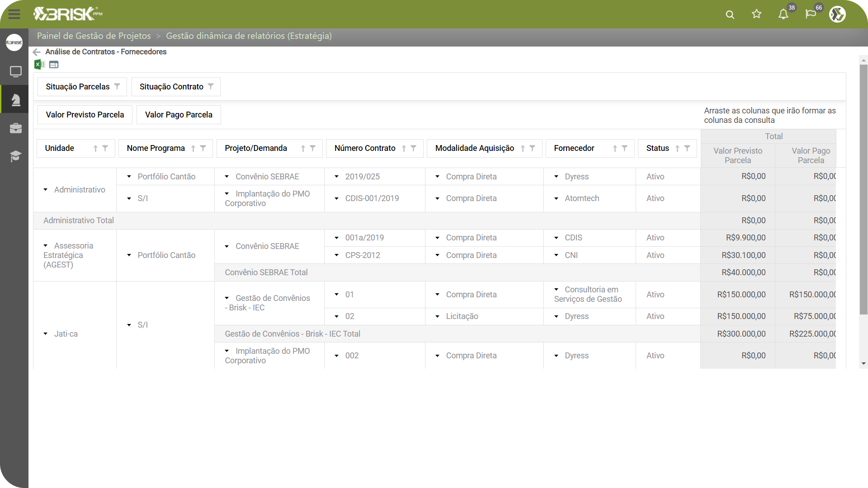868x488 pixels.
Task: Click Painel de Gestão de Projetos breadcrumb
Action: (94, 36)
